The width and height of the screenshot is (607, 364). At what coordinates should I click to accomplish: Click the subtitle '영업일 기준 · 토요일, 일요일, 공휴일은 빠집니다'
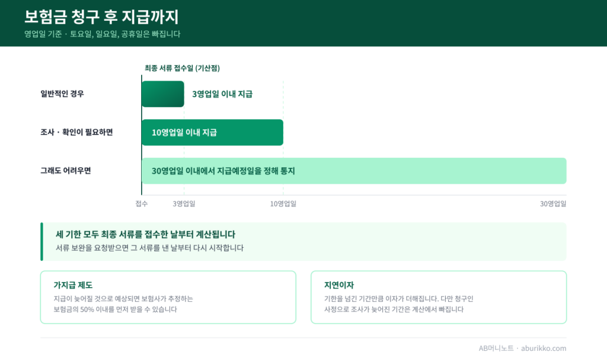click(x=102, y=34)
